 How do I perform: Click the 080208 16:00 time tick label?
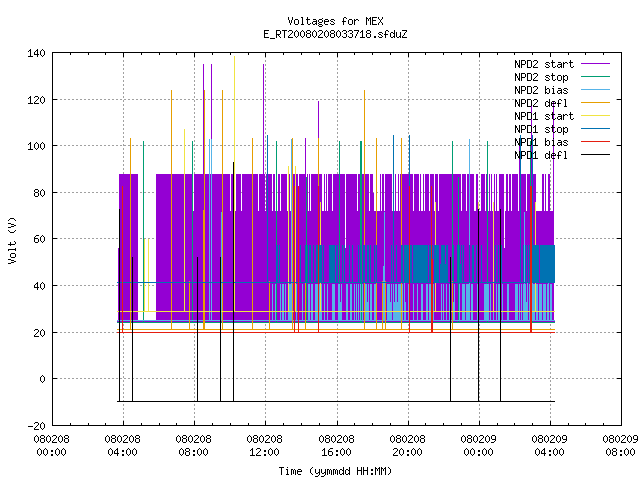coord(336,445)
